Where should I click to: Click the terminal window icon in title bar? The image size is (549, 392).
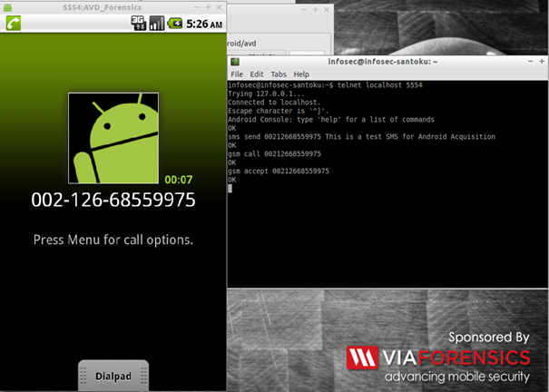(x=235, y=61)
